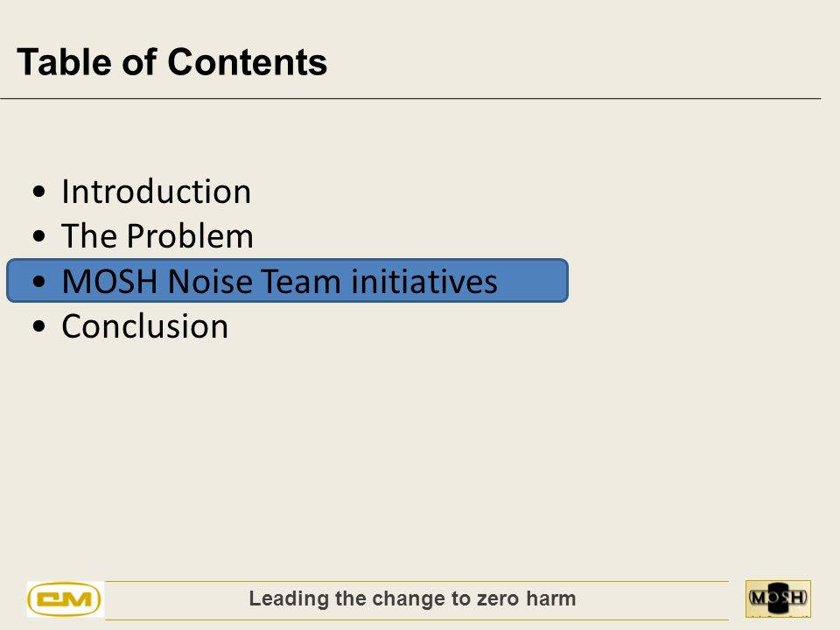The image size is (840, 630).
Task: Click the bullet dot before MOSH Noise Team
Action: (x=38, y=282)
